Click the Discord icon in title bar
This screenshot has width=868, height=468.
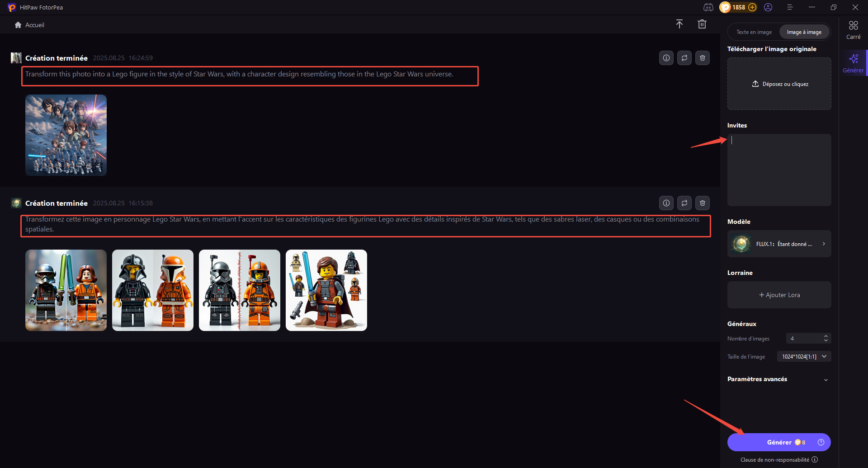(708, 7)
